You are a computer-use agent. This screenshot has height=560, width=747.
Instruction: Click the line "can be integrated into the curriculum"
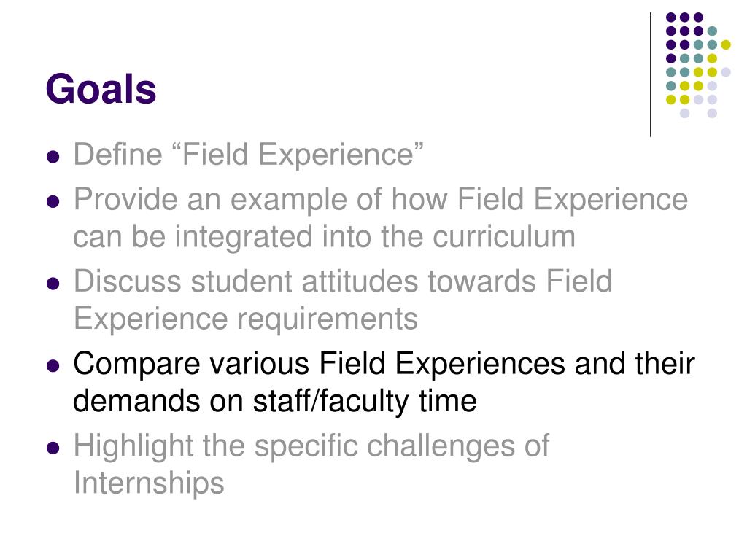(x=324, y=237)
